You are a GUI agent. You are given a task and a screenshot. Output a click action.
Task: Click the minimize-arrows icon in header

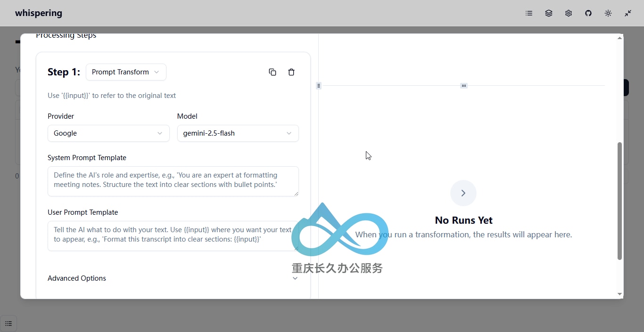coord(628,13)
